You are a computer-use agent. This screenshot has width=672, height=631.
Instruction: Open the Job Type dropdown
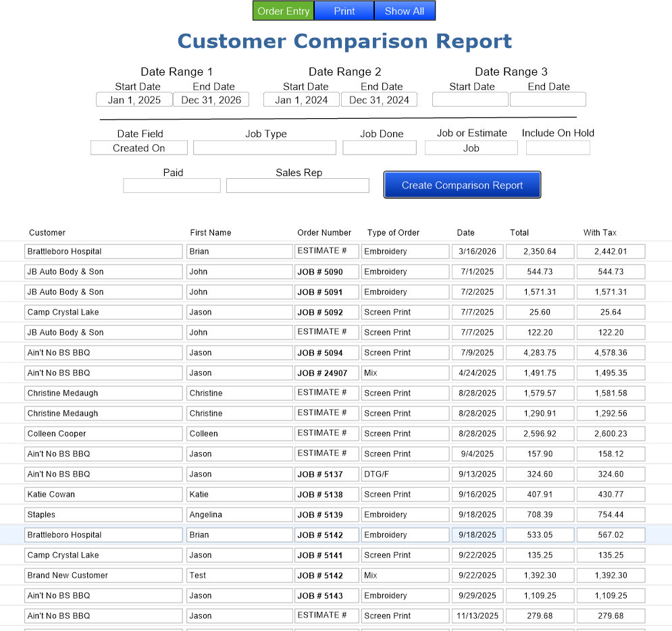pyautogui.click(x=264, y=147)
